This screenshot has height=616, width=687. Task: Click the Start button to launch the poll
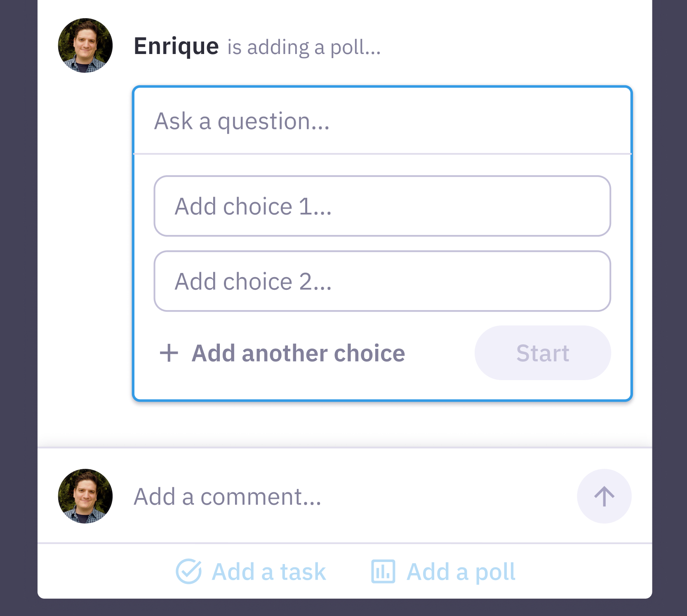click(542, 353)
